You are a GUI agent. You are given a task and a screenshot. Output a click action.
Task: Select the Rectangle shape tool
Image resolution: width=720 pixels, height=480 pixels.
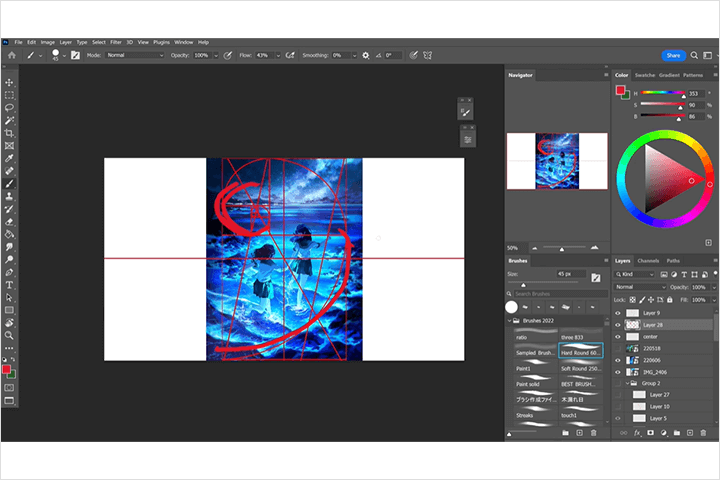coord(9,310)
